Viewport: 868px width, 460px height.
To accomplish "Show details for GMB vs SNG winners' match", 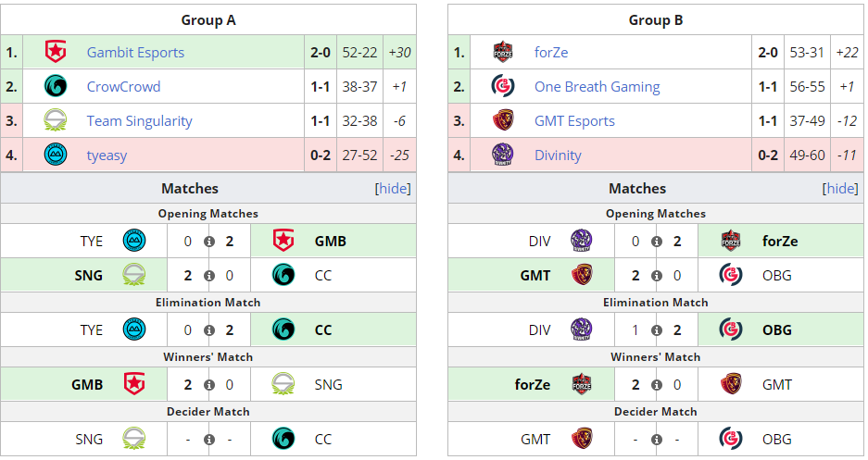I will pyautogui.click(x=208, y=385).
